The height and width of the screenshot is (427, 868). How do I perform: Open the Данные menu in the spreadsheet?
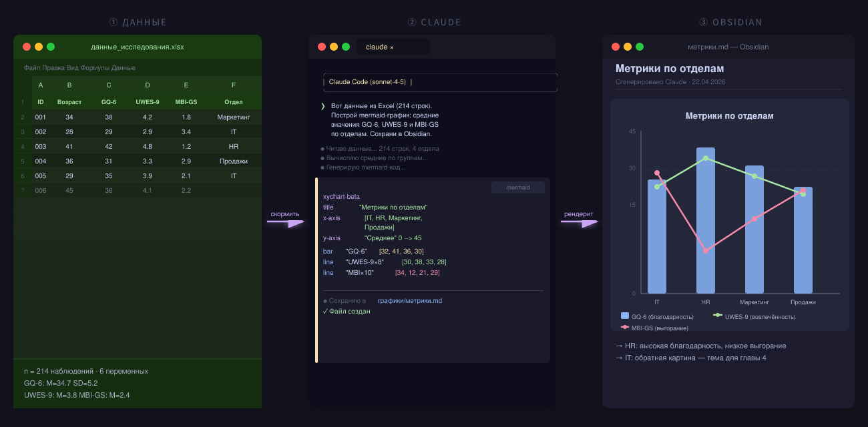(x=124, y=67)
